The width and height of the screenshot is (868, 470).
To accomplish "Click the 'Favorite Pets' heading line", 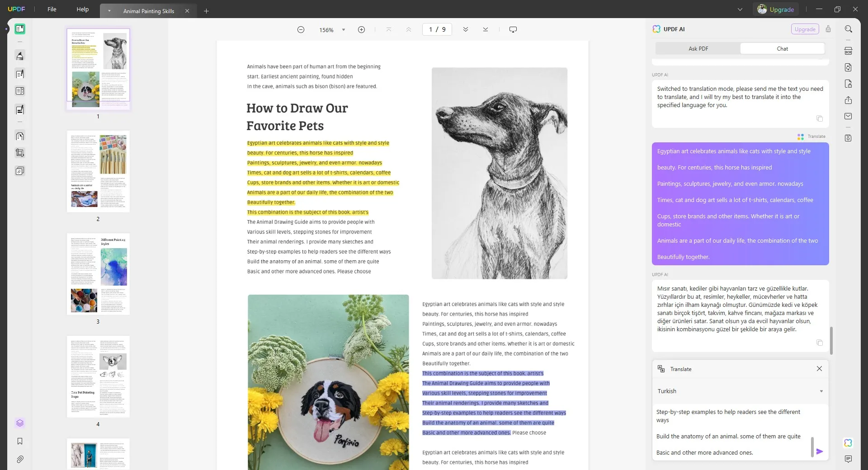I will (285, 126).
